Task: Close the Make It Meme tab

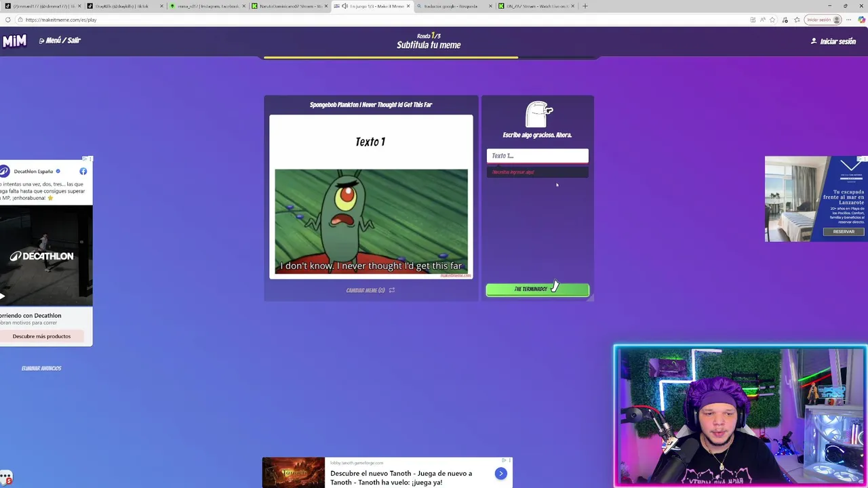Action: coord(408,6)
